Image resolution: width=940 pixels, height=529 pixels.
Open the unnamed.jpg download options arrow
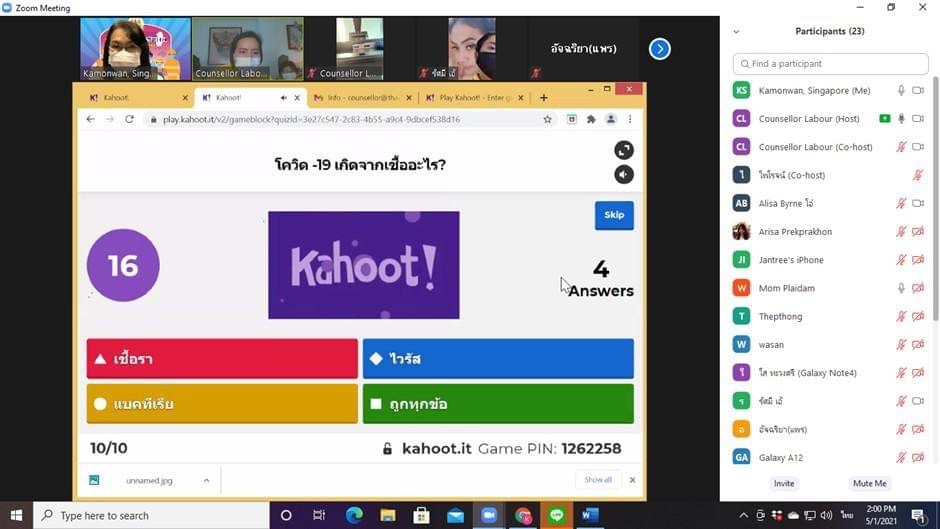(x=207, y=480)
